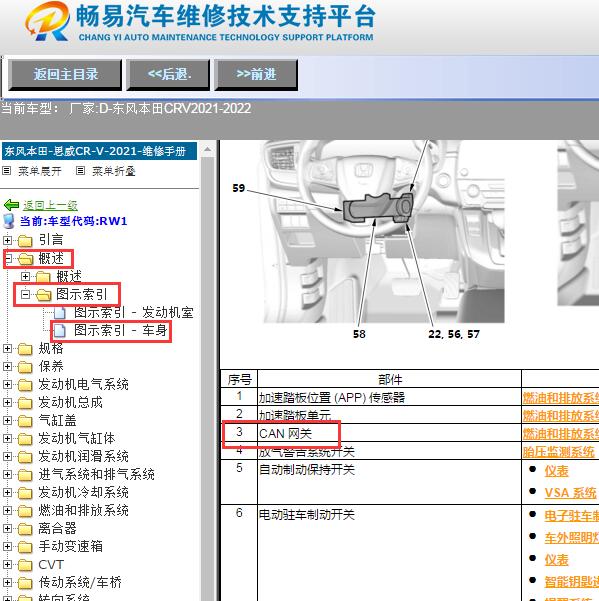Click the 菜单折叠 collapse-all icon
Screen dimensions: 599x601
[80, 171]
